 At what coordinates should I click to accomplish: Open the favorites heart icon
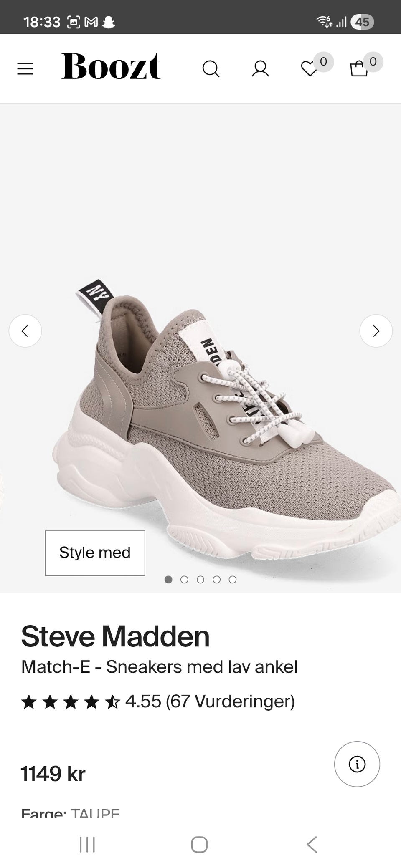point(310,69)
